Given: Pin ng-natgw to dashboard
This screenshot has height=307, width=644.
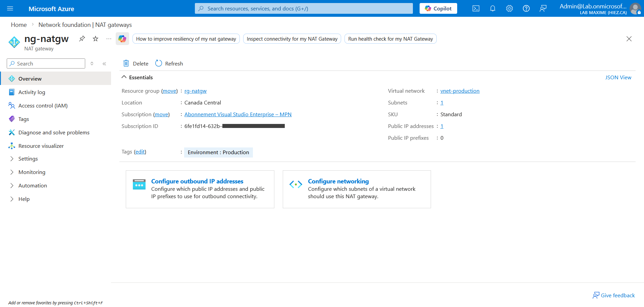Looking at the screenshot, I should point(82,39).
